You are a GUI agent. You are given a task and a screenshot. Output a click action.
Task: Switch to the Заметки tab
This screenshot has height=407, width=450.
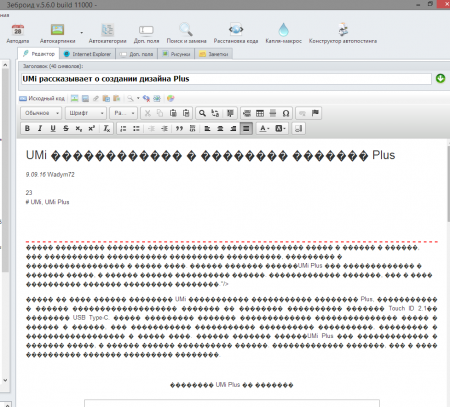[214, 54]
